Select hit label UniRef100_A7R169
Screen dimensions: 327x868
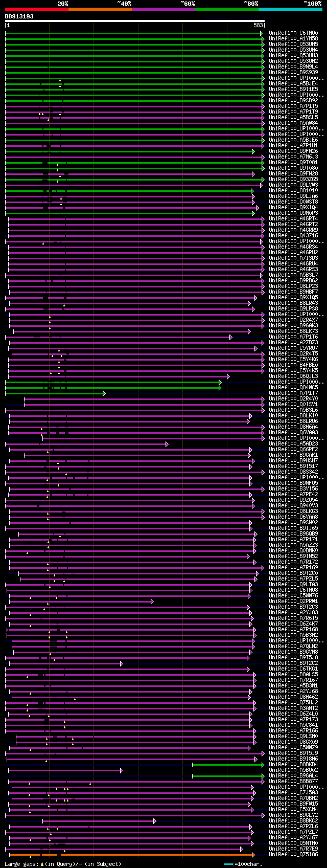293,568
